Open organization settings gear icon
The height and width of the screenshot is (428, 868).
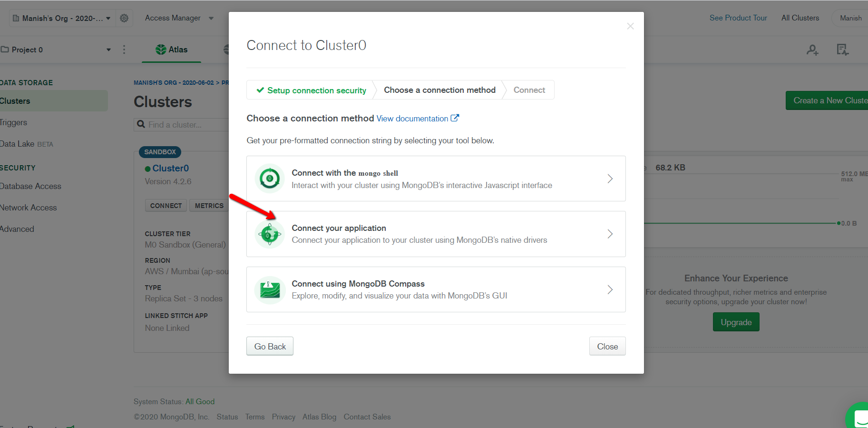click(124, 18)
